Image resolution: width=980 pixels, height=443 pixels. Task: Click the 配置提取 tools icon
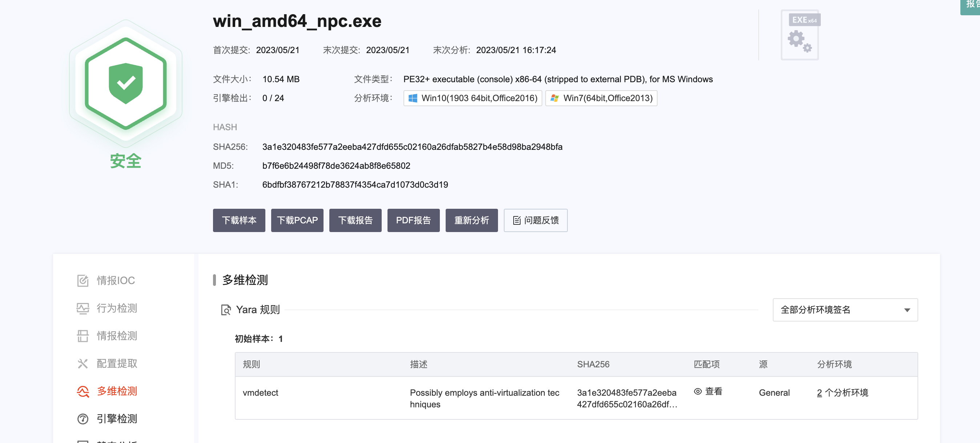[x=83, y=363]
